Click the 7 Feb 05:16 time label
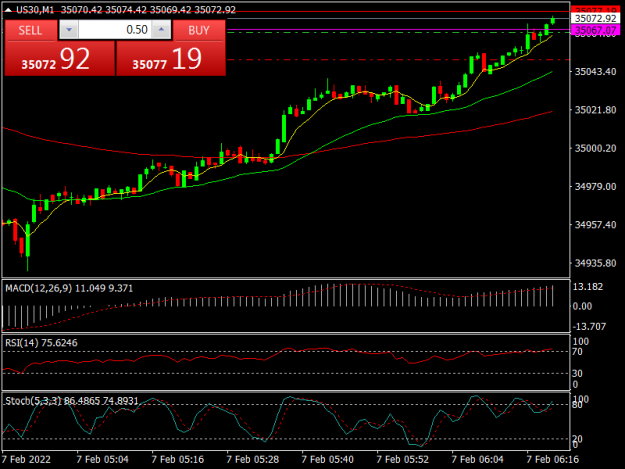 point(177,459)
